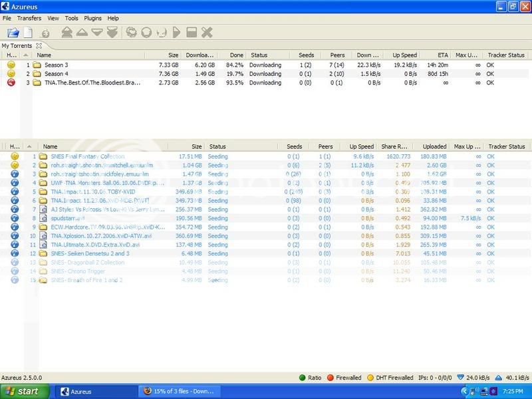This screenshot has width=532, height=399.
Task: Click the upload speed triangle in the status bar
Action: (x=498, y=377)
